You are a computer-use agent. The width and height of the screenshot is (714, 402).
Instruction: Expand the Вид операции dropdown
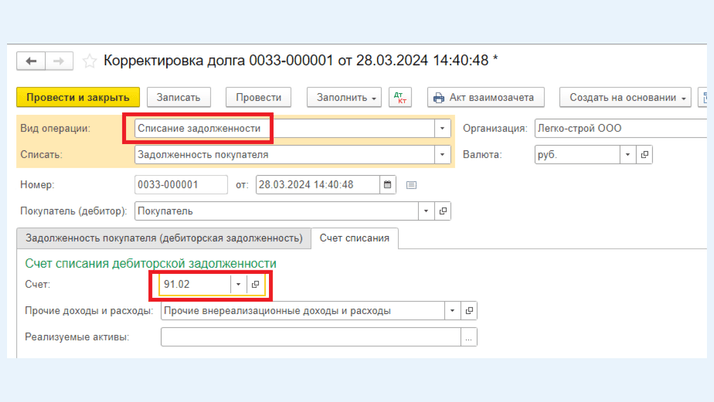pyautogui.click(x=442, y=129)
